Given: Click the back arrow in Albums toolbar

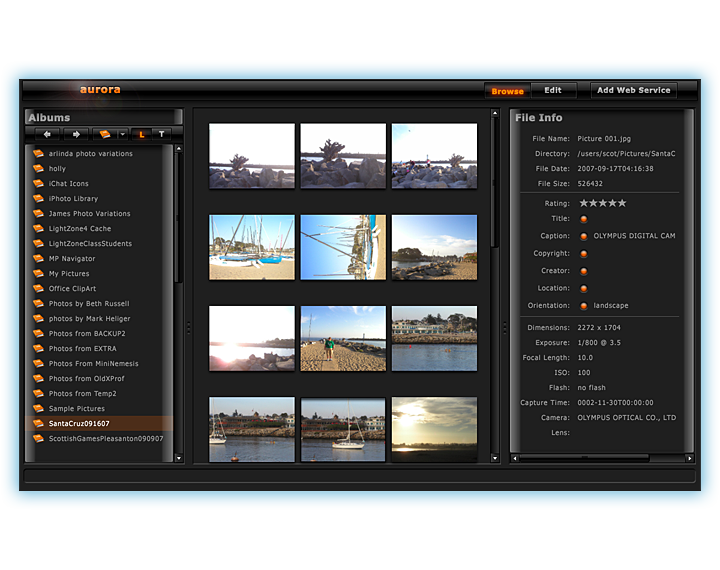Looking at the screenshot, I should point(46,134).
